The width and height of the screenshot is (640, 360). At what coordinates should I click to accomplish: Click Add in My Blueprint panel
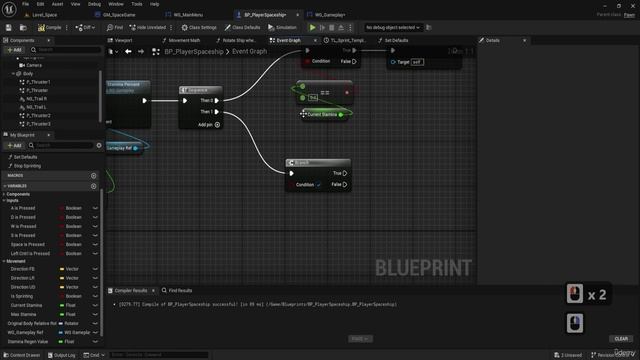click(x=14, y=145)
